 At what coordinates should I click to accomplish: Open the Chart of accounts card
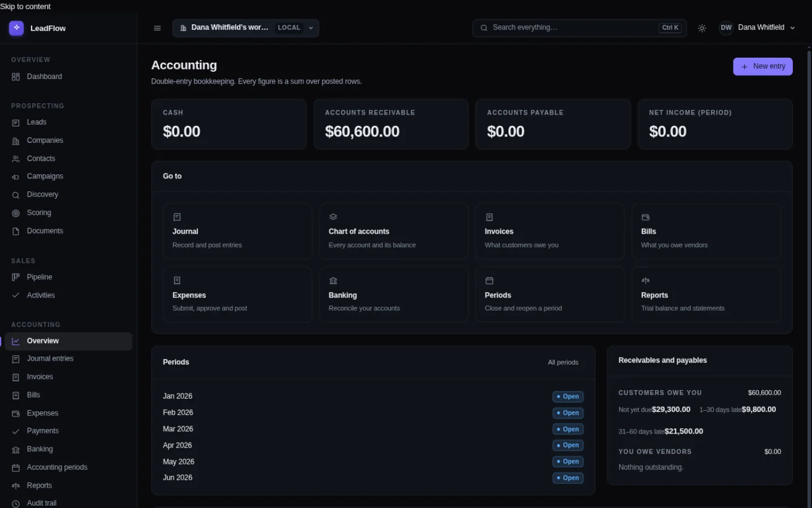[x=394, y=231]
